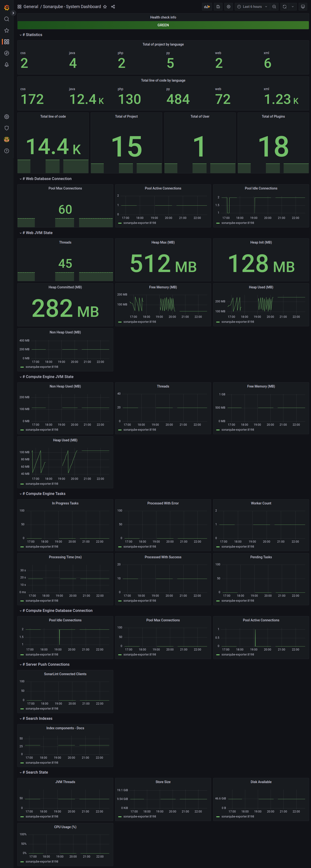This screenshot has height=868, width=311.
Task: Open the Total of User panel title
Action: pos(200,117)
